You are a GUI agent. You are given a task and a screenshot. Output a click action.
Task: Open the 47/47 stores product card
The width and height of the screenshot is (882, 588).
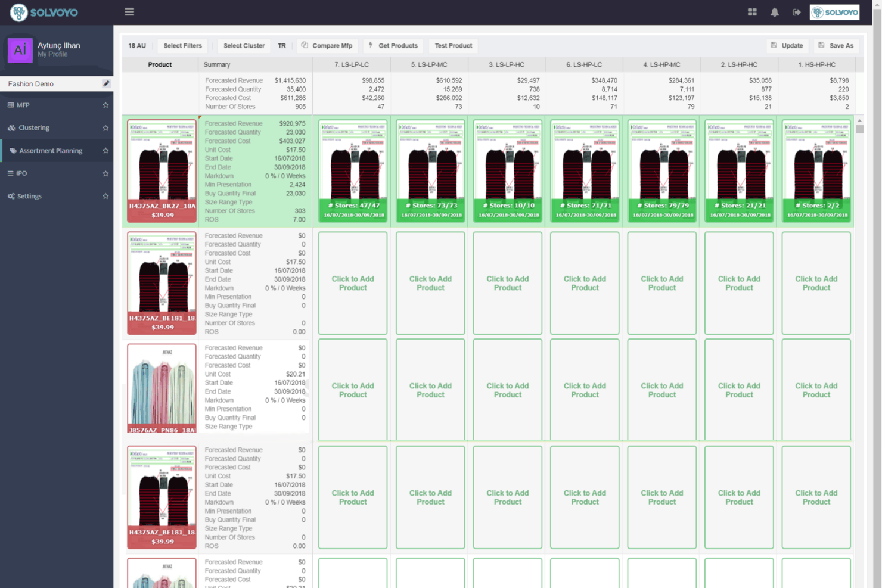(353, 171)
